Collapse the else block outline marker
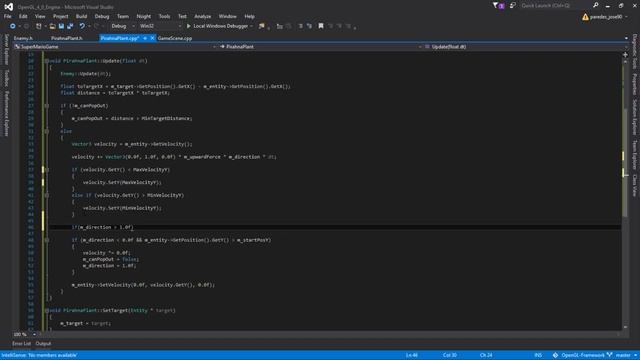Viewport: 640px width, 360px height. point(47,131)
